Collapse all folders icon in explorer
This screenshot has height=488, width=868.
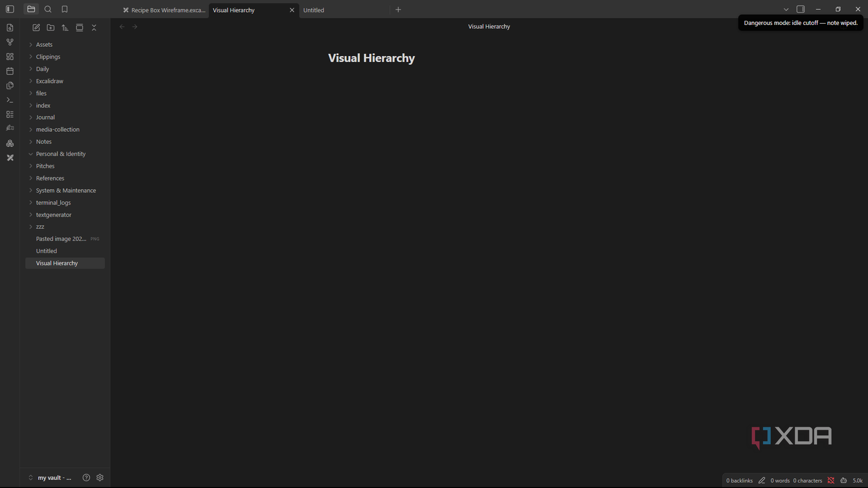click(94, 28)
